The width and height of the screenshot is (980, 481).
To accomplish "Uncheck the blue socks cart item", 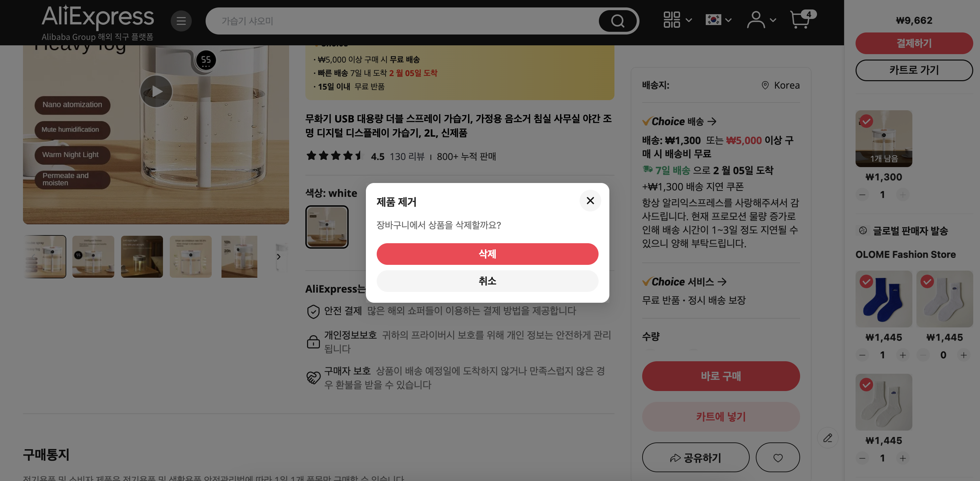I will tap(866, 281).
